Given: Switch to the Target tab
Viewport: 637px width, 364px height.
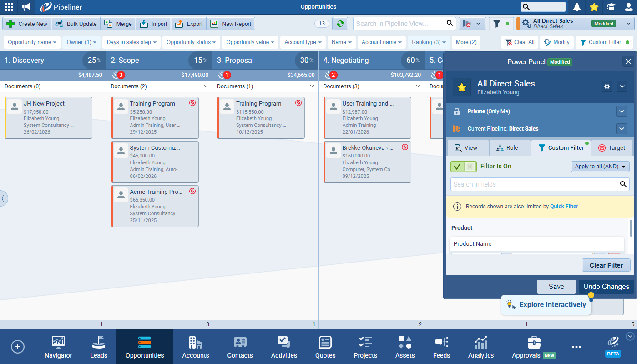Looking at the screenshot, I should pos(612,148).
